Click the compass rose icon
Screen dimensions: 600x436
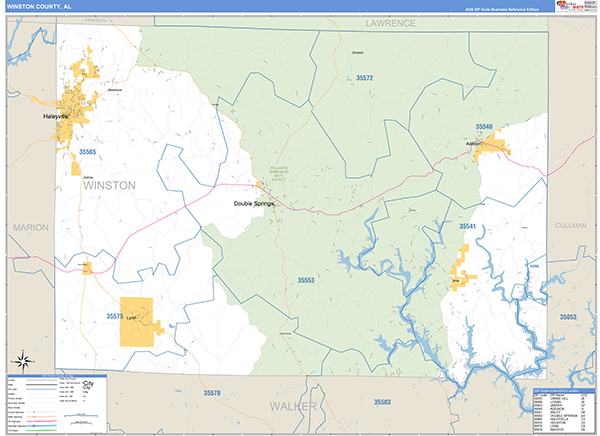click(23, 361)
